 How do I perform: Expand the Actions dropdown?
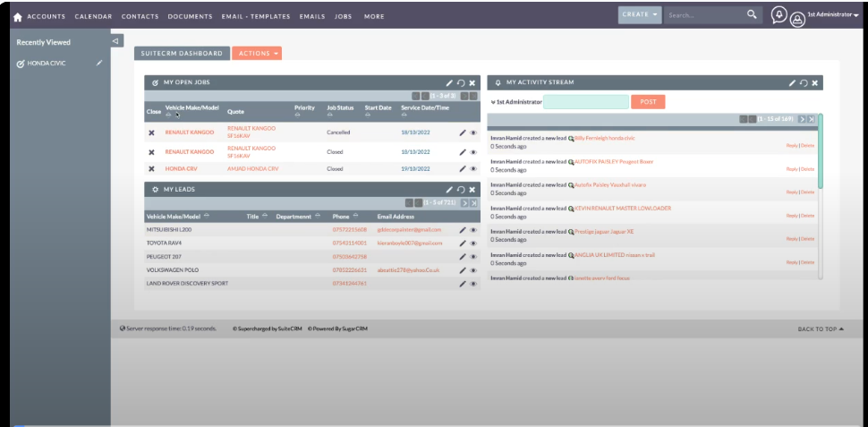(257, 54)
